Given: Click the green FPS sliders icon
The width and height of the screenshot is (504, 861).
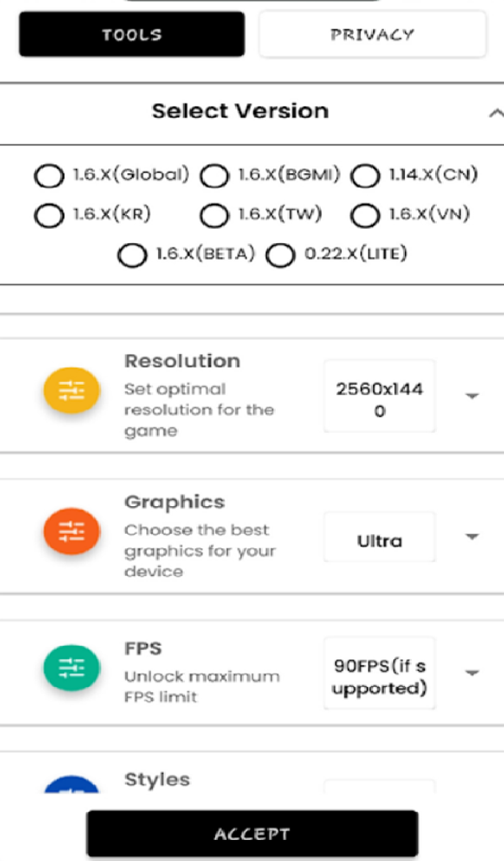Looking at the screenshot, I should (x=71, y=668).
